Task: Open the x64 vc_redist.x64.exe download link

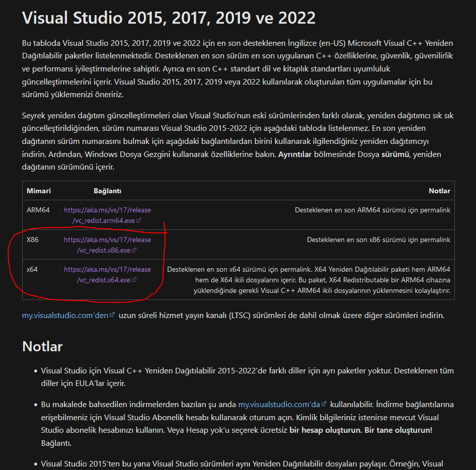Action: click(x=107, y=274)
